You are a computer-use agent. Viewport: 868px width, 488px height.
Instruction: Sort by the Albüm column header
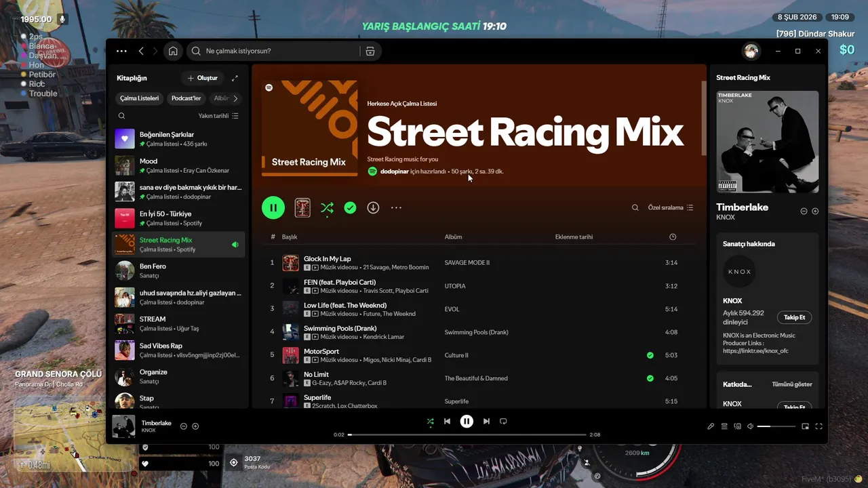[453, 237]
